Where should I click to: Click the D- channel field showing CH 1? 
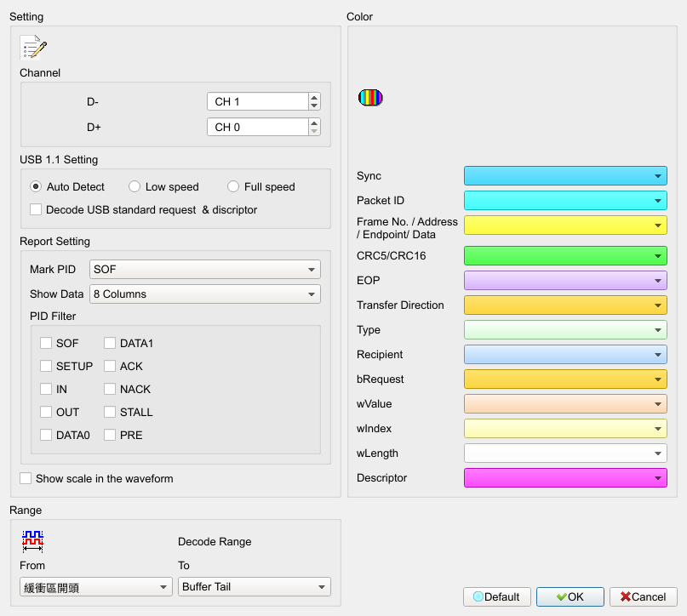[258, 101]
